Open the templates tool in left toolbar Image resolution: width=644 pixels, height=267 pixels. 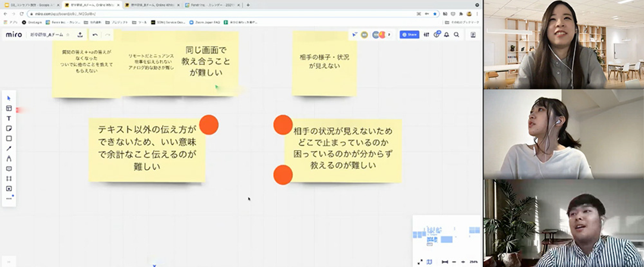[x=9, y=108]
